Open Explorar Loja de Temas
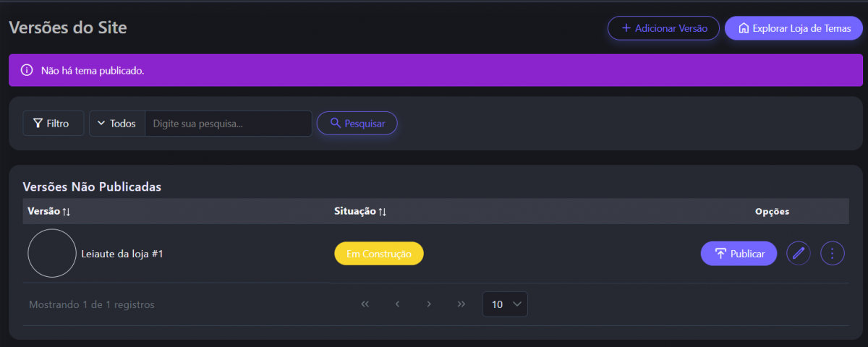This screenshot has height=347, width=868. pyautogui.click(x=793, y=28)
